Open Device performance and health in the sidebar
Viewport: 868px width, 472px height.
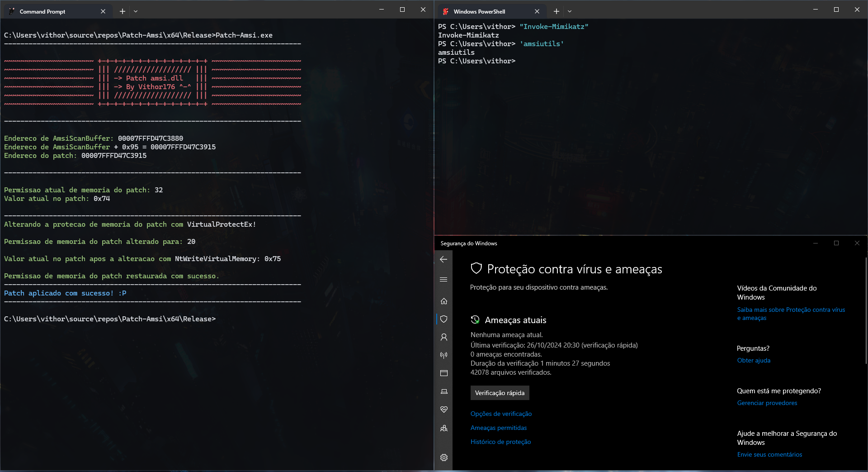pyautogui.click(x=444, y=410)
